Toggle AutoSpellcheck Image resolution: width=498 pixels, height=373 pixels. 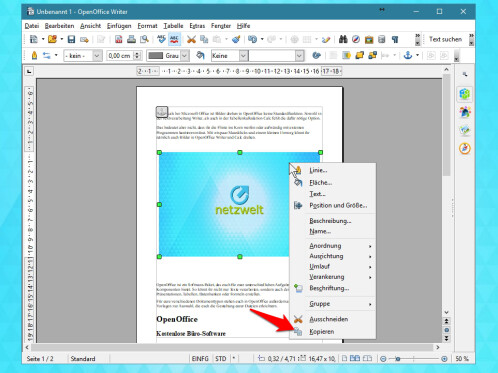coord(174,39)
